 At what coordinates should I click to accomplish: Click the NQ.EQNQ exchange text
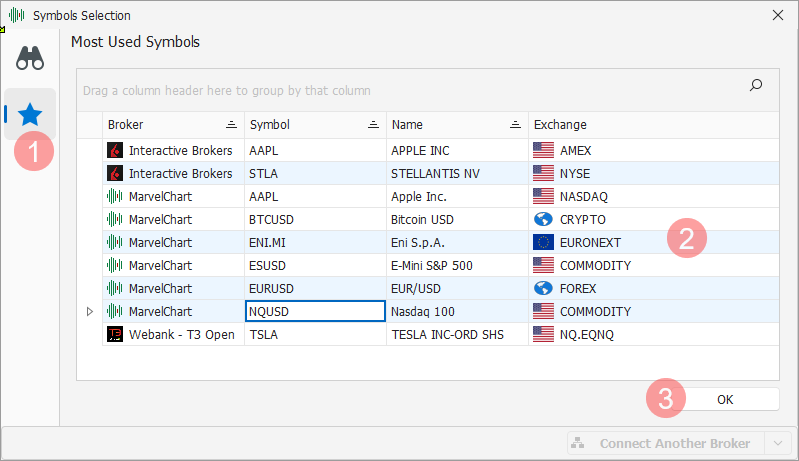pyautogui.click(x=587, y=335)
